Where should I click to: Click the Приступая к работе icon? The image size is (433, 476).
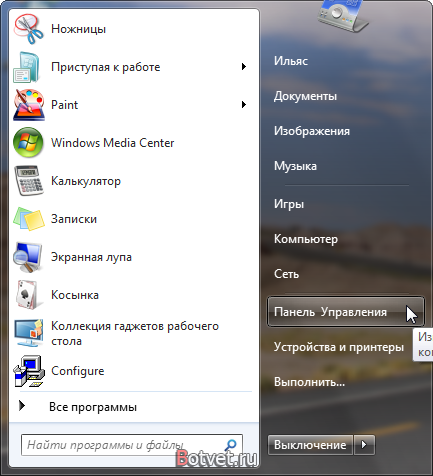tap(27, 67)
